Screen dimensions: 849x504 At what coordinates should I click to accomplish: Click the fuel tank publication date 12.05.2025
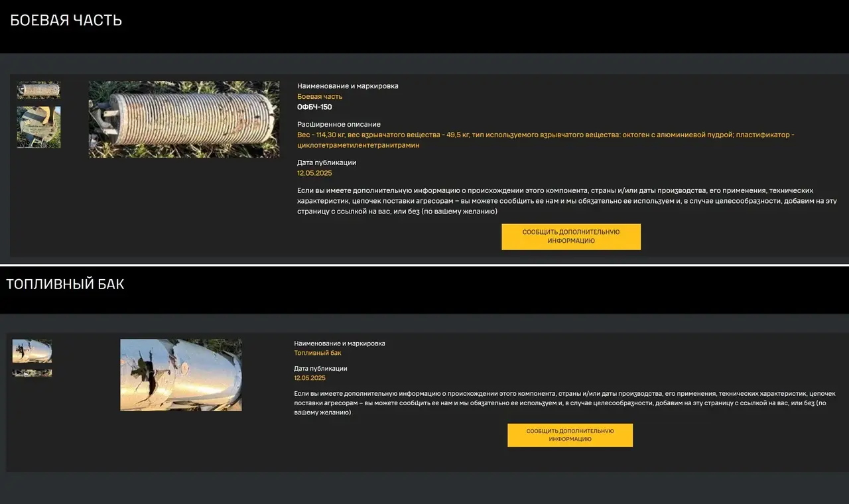(310, 378)
